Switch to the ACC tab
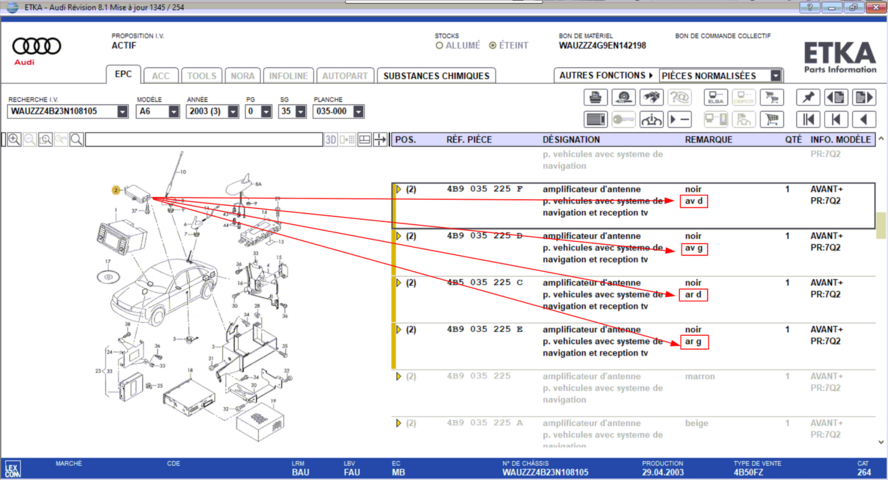This screenshot has height=480, width=888. pos(160,76)
